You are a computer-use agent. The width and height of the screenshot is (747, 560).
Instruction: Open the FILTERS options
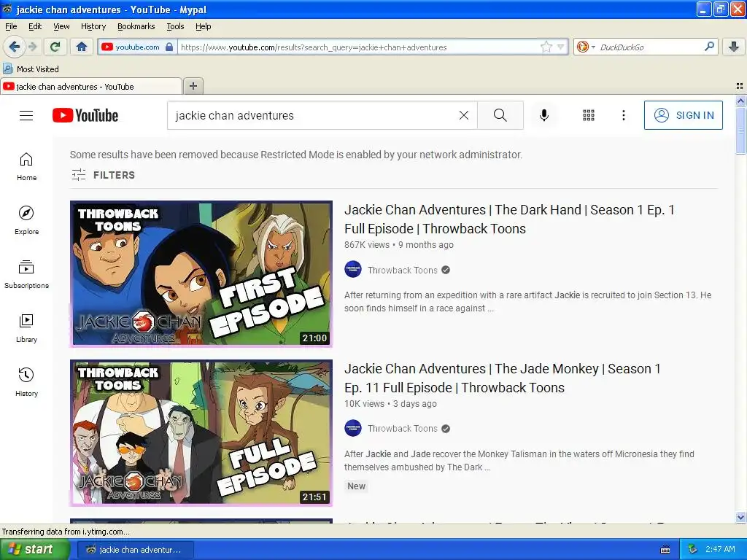click(103, 175)
